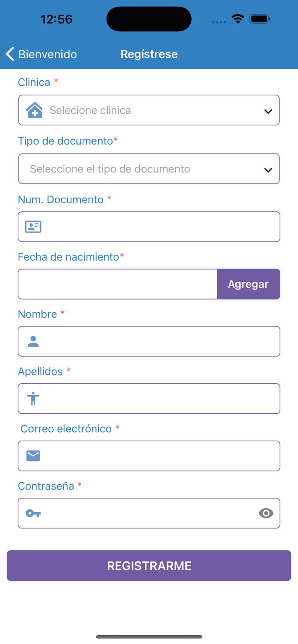Image resolution: width=298 pixels, height=644 pixels.
Task: Click the person icon in Nombre field
Action: 33,341
